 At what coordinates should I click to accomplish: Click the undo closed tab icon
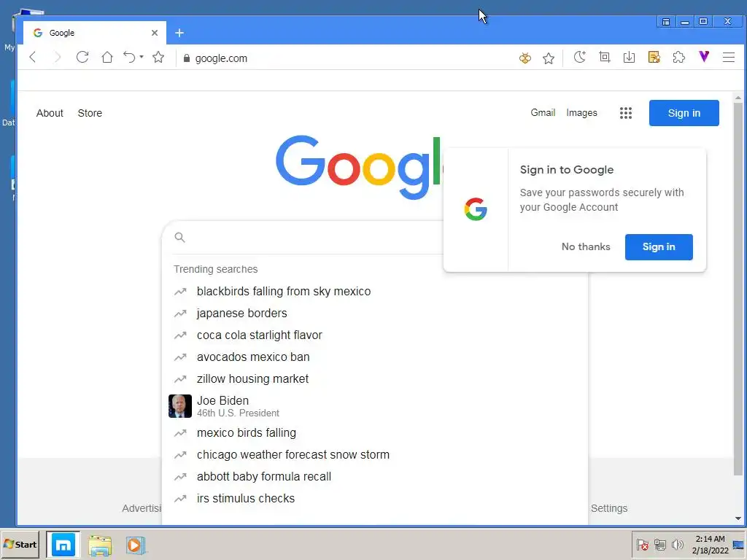[129, 57]
